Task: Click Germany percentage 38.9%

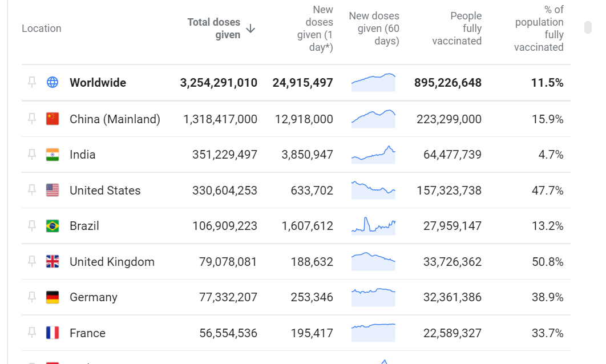Action: (x=547, y=297)
